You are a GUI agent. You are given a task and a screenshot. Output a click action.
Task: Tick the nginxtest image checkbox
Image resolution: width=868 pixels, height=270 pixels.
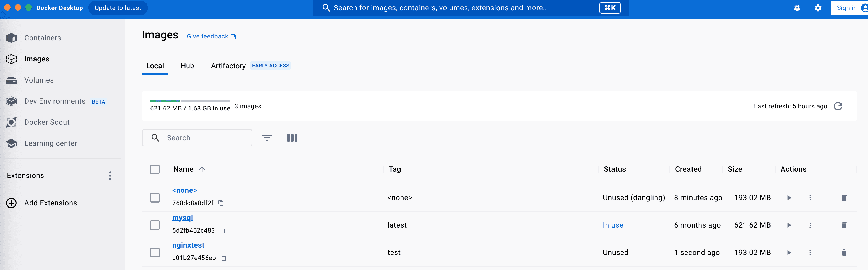(155, 253)
